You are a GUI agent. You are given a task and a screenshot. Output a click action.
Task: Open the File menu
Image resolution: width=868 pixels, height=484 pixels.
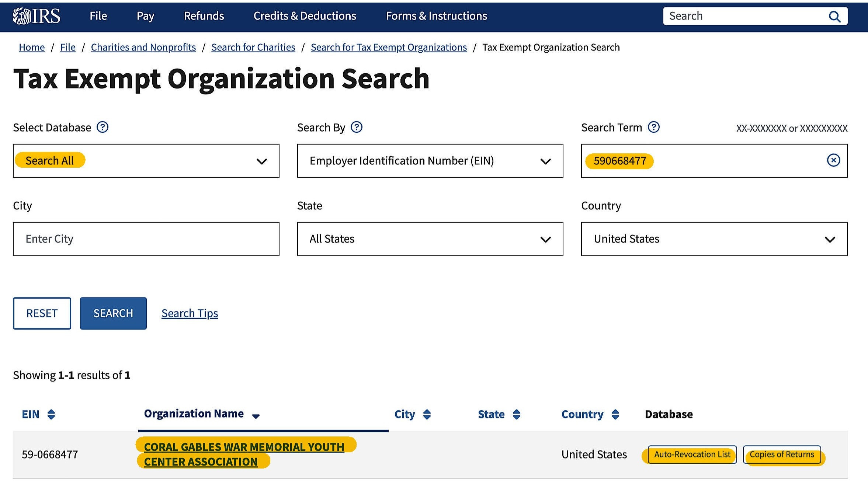98,16
